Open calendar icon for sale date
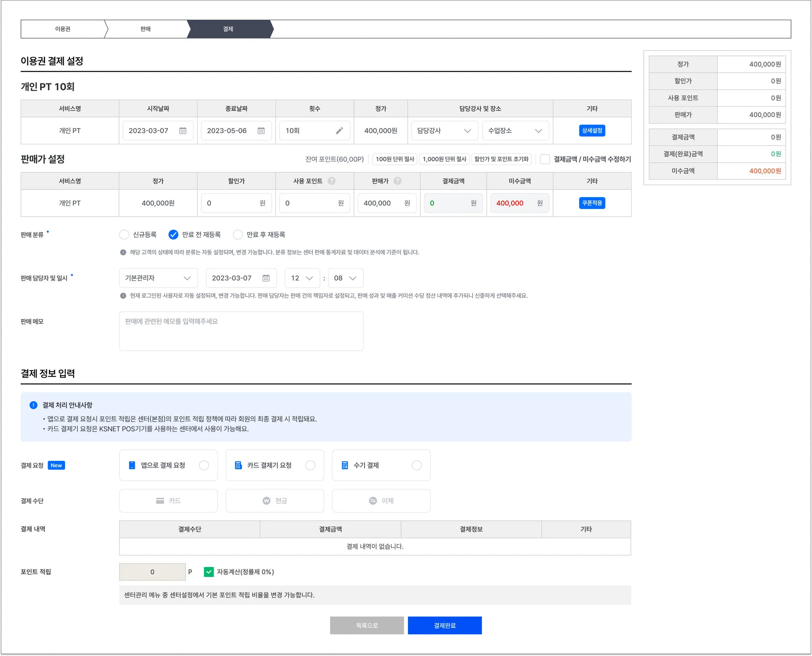Screen dimensions: 812x656 click(266, 278)
